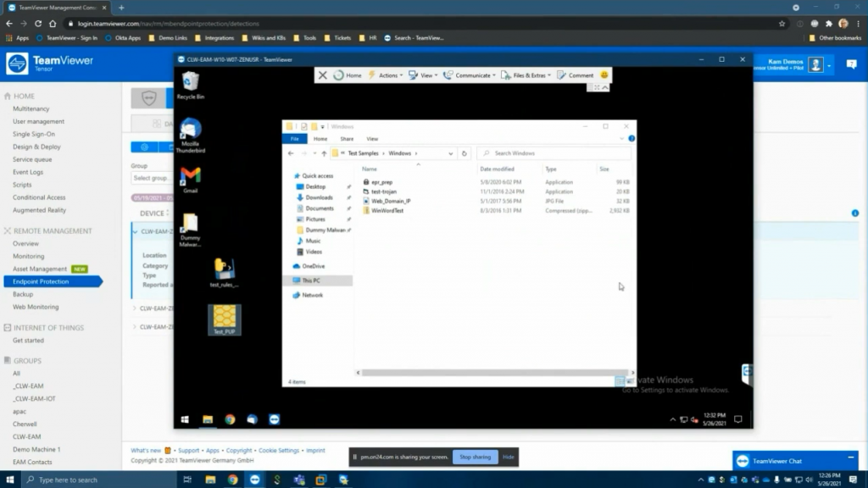Select the WinWordTest compressed file
The width and height of the screenshot is (868, 488).
pos(387,211)
